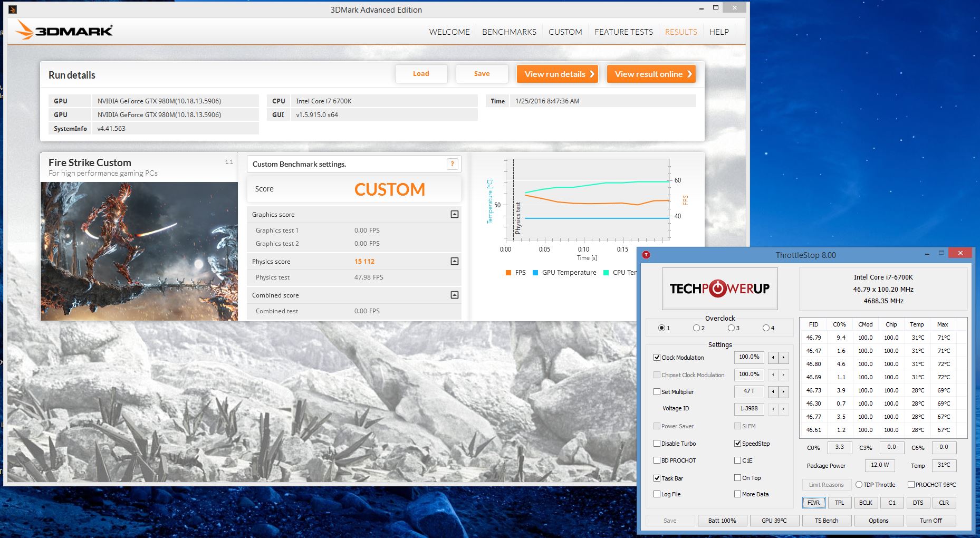This screenshot has height=538, width=980.
Task: Click the Batt 100% button
Action: (x=722, y=521)
